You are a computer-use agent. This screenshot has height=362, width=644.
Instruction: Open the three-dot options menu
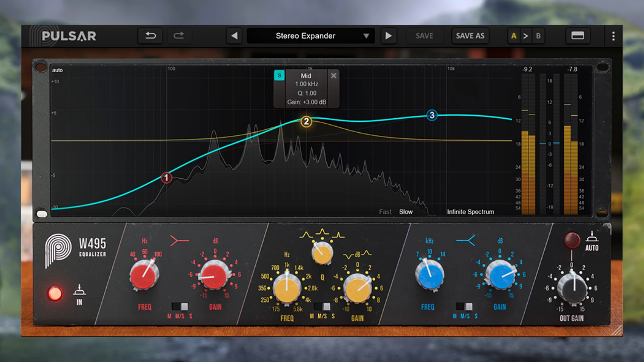click(613, 36)
